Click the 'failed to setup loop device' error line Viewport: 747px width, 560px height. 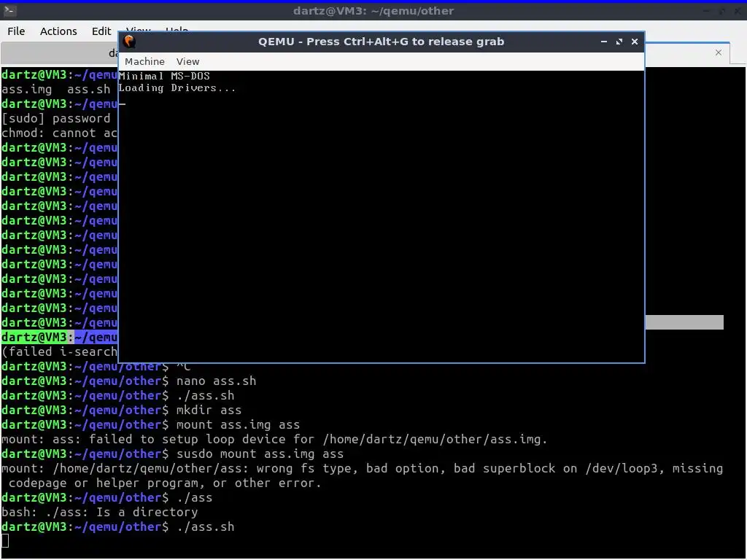coord(274,440)
